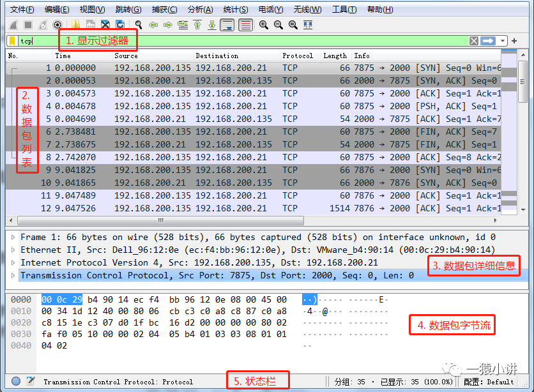Select packet 4 with PSH, ACK flags
This screenshot has width=534, height=392.
click(x=254, y=106)
